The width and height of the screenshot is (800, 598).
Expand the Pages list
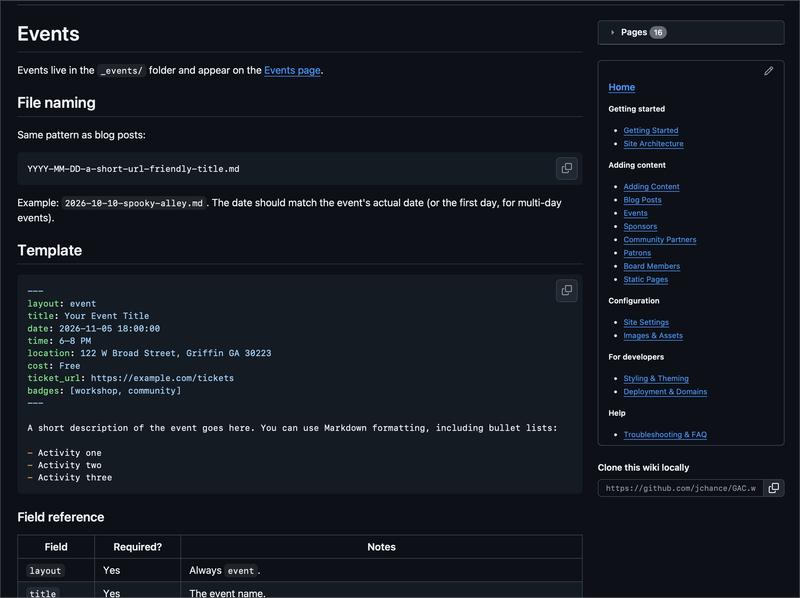691,32
